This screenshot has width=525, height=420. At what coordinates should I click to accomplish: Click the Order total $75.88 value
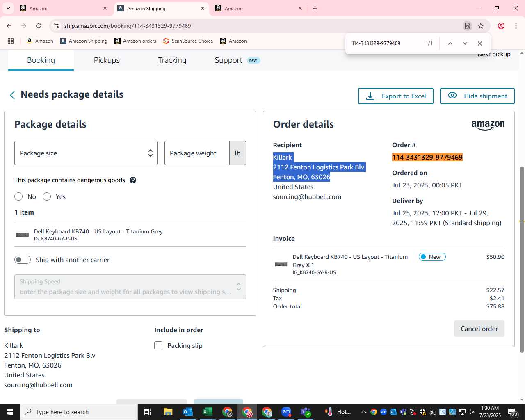tap(495, 306)
